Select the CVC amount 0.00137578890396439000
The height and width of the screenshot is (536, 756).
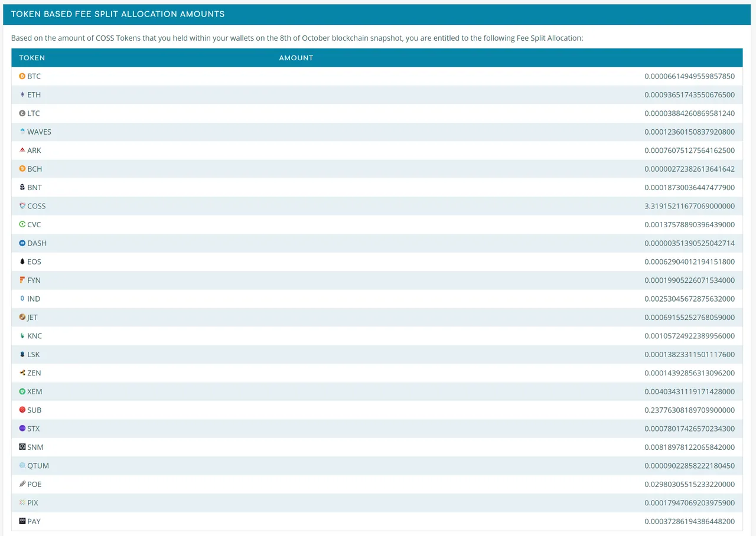pyautogui.click(x=689, y=224)
